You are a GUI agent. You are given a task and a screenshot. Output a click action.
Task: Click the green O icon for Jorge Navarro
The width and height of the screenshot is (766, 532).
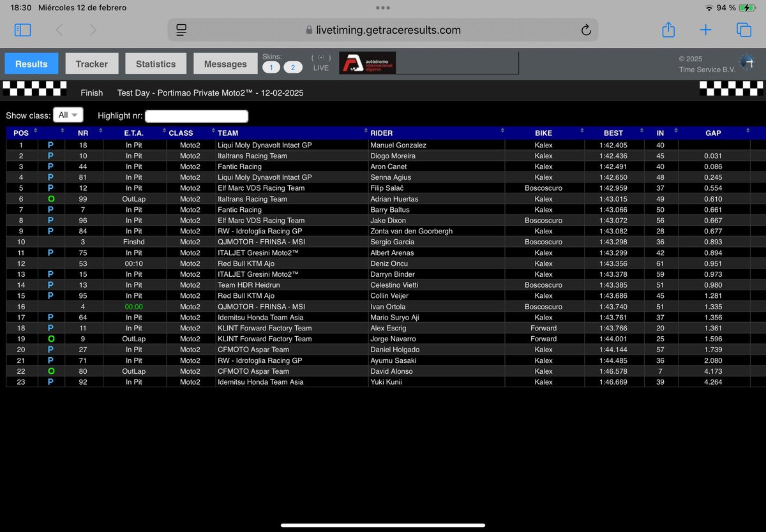[x=51, y=339]
